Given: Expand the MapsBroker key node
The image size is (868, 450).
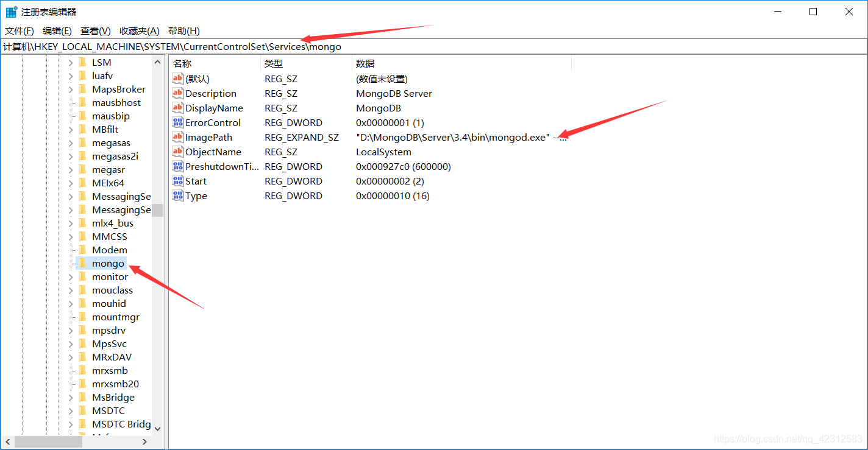Looking at the screenshot, I should click(x=71, y=89).
